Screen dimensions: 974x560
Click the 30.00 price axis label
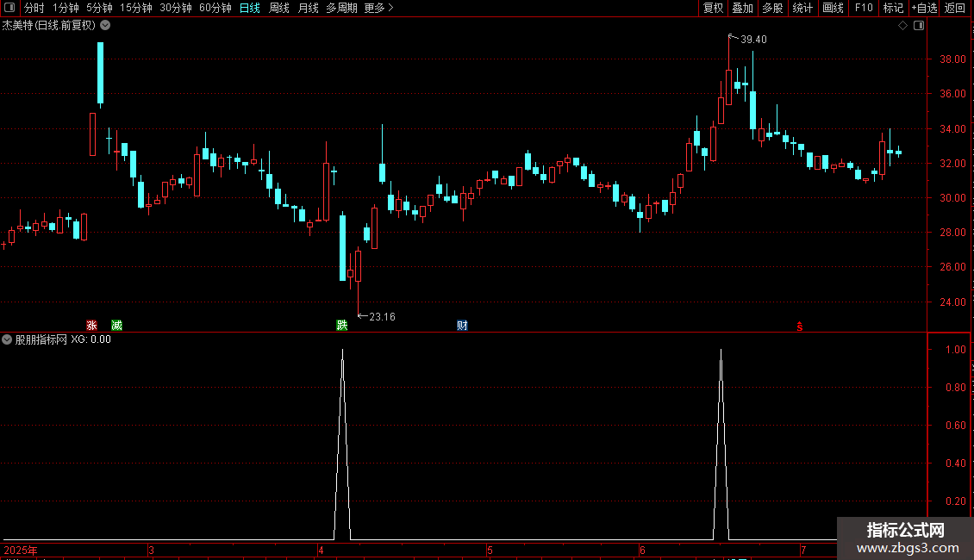pyautogui.click(x=952, y=198)
